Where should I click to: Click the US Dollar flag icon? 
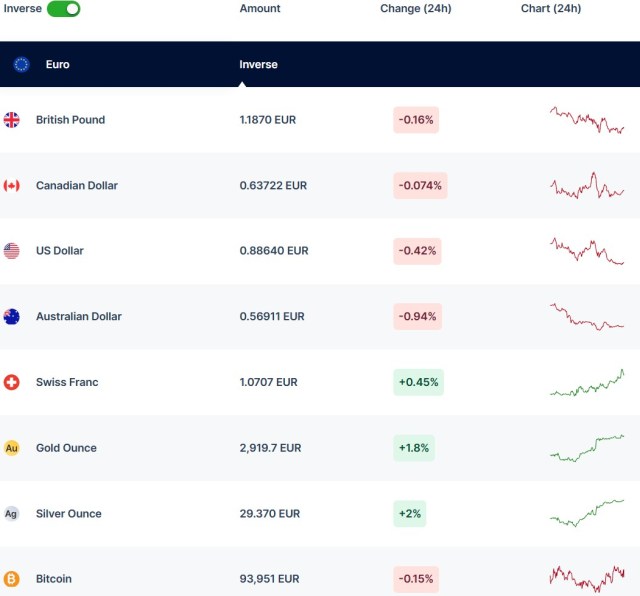(12, 251)
